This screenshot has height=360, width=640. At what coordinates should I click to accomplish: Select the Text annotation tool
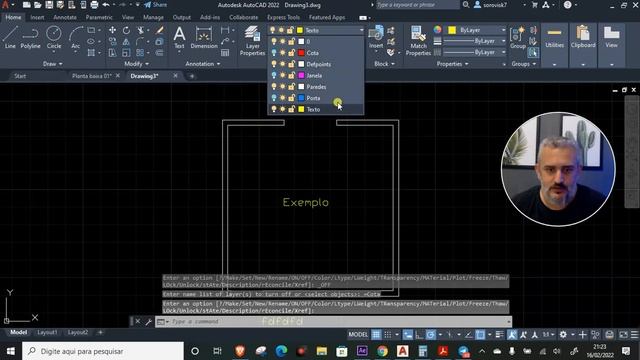179,37
